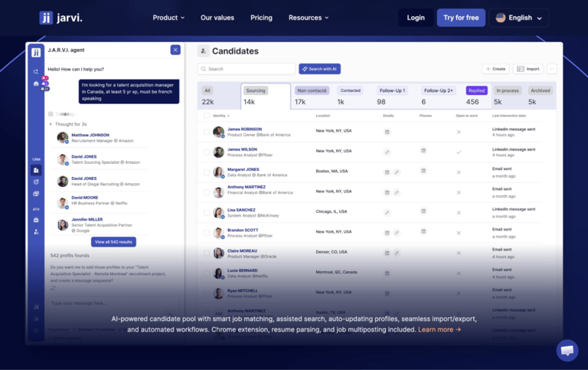The image size is (588, 370).
Task: Select the Sourcing tab
Action: coord(266,96)
